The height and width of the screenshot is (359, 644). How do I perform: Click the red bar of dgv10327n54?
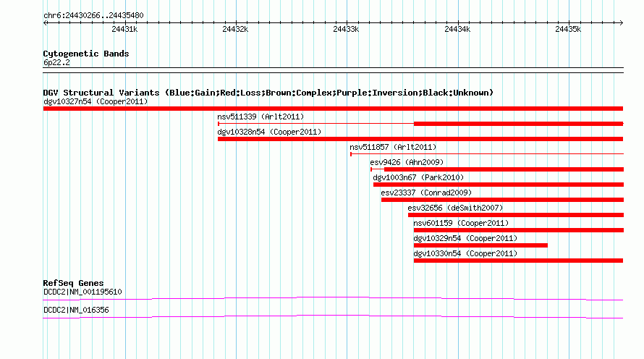tap(333, 109)
